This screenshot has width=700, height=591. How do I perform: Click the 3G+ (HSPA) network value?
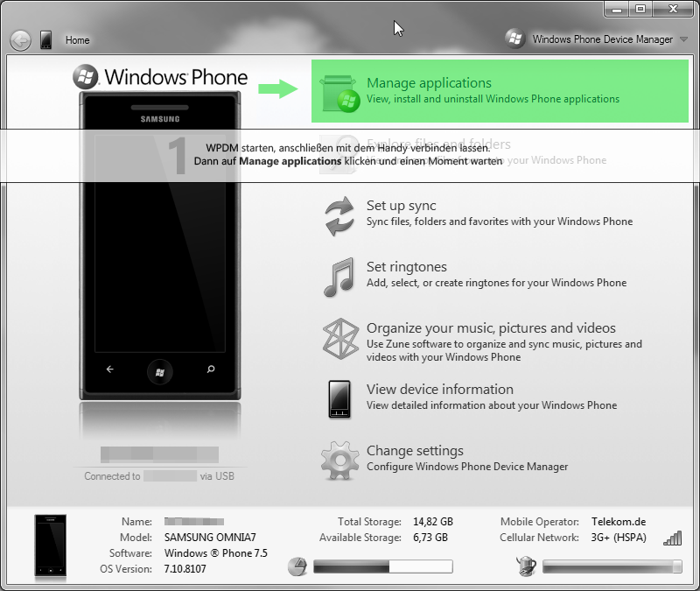coord(619,537)
